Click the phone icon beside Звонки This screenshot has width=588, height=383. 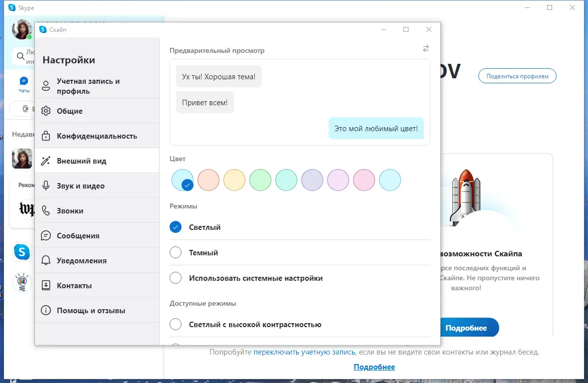pos(46,210)
